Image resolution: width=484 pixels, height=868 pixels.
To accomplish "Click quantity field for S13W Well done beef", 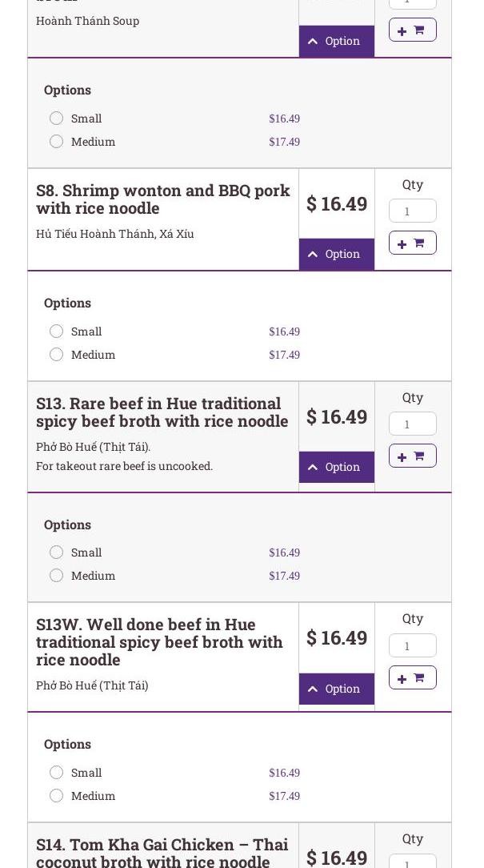I will coord(412,645).
